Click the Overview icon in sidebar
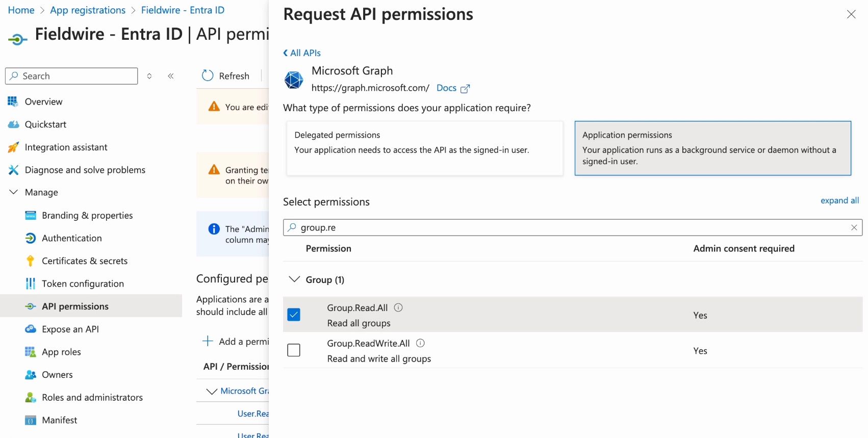Screen dimensions: 868x438 click(x=13, y=101)
